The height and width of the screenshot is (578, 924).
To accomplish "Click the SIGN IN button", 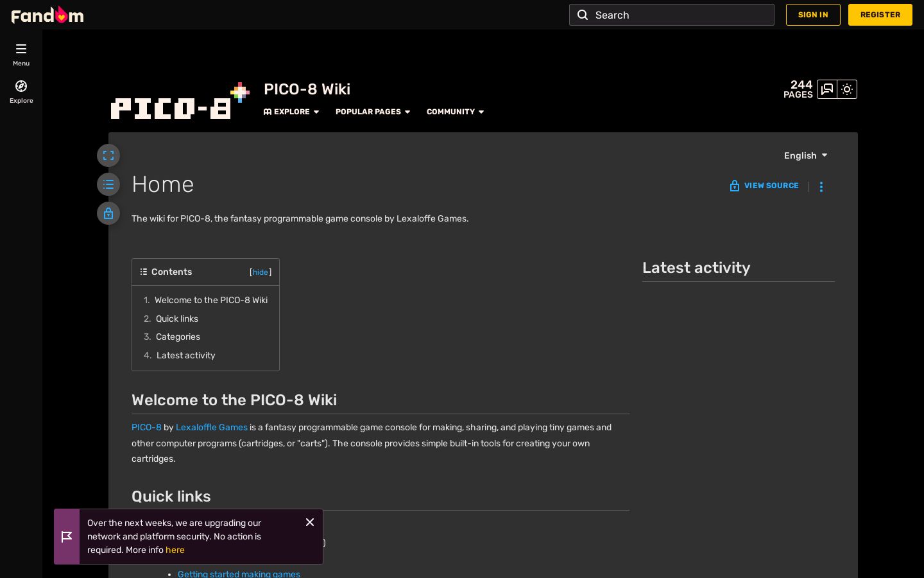I will tap(813, 15).
